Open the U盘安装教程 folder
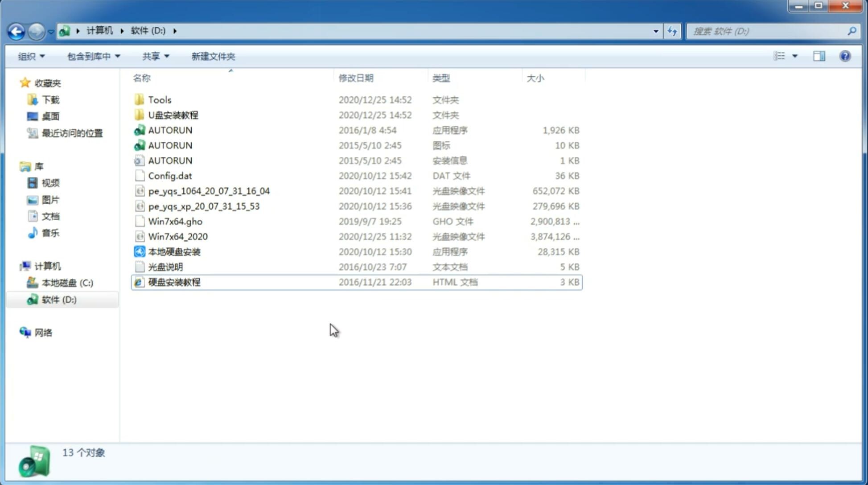Viewport: 868px width, 485px height. click(x=173, y=115)
